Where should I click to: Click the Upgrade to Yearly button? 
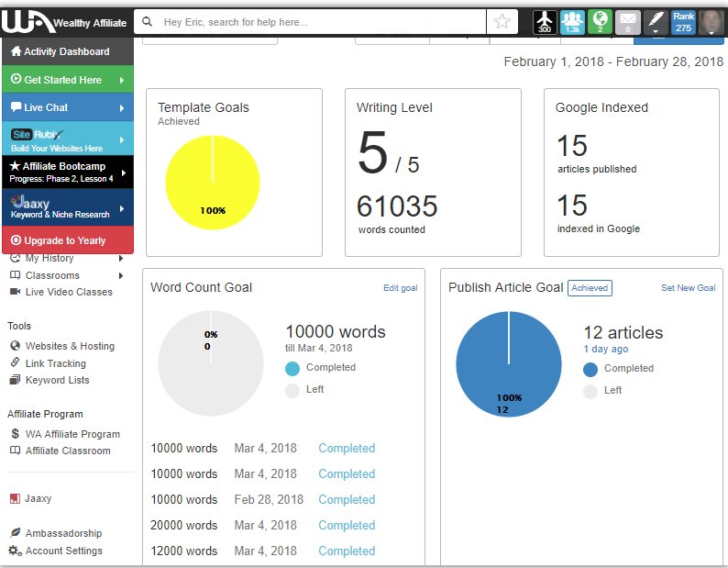tap(68, 239)
